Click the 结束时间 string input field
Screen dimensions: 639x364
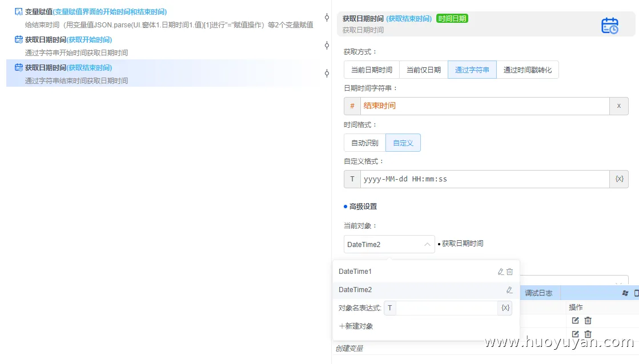pos(485,106)
